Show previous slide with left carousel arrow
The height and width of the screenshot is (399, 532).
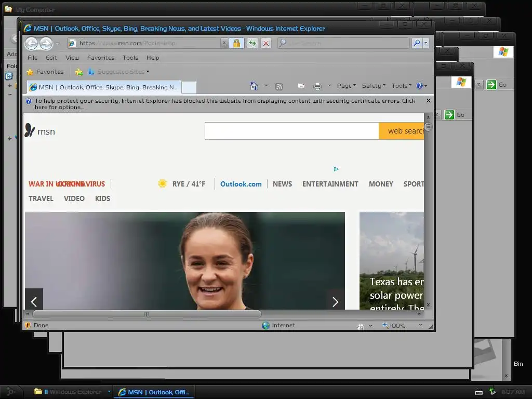pos(34,301)
